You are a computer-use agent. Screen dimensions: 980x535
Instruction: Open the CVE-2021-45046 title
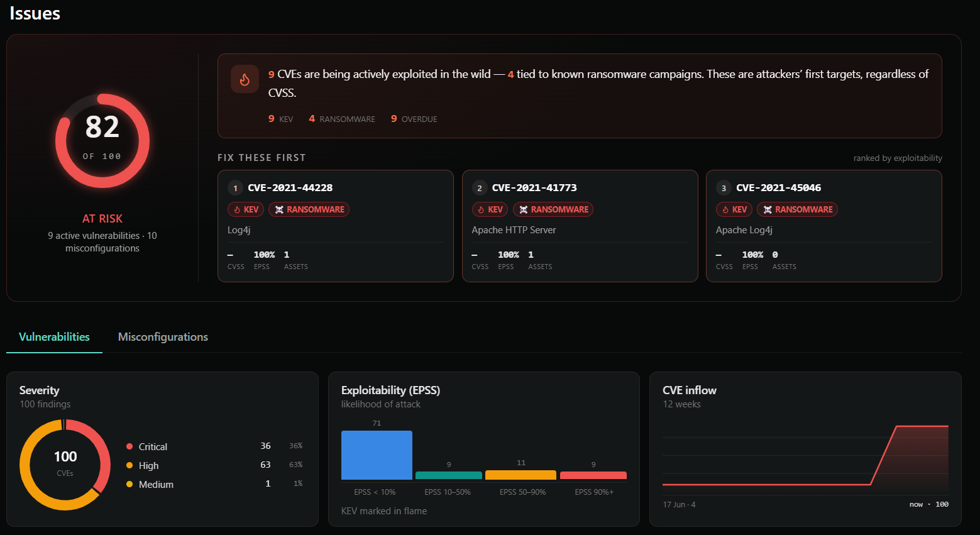pyautogui.click(x=778, y=188)
